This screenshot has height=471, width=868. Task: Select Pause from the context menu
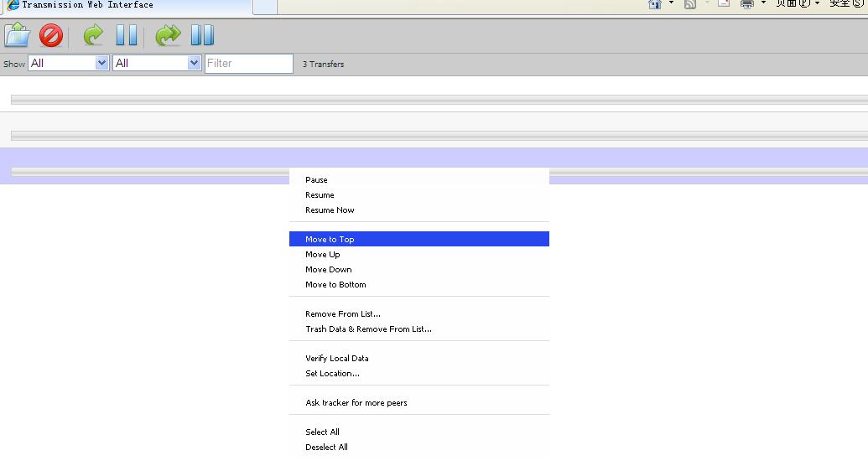(419, 180)
